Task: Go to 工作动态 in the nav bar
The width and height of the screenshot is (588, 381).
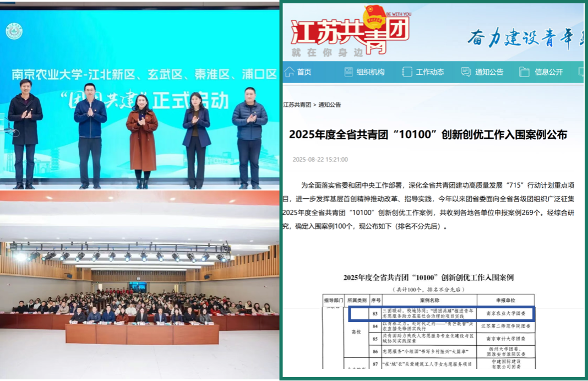Action: (430, 72)
